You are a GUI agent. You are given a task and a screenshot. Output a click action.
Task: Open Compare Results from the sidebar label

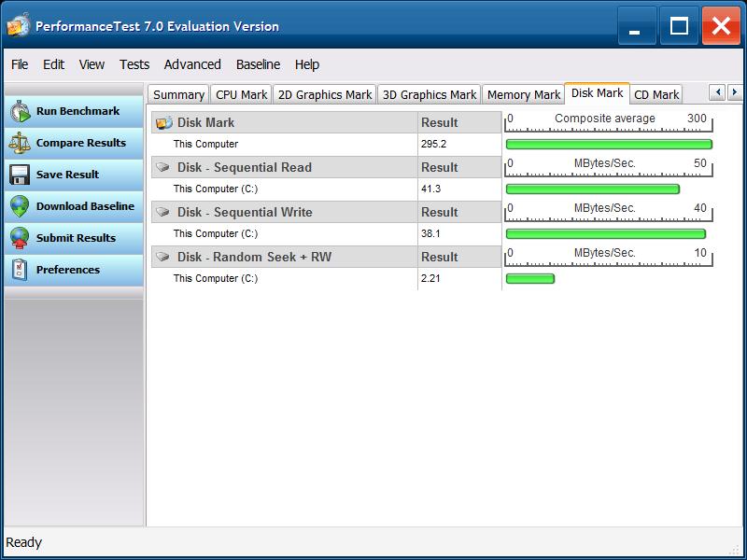tap(81, 143)
